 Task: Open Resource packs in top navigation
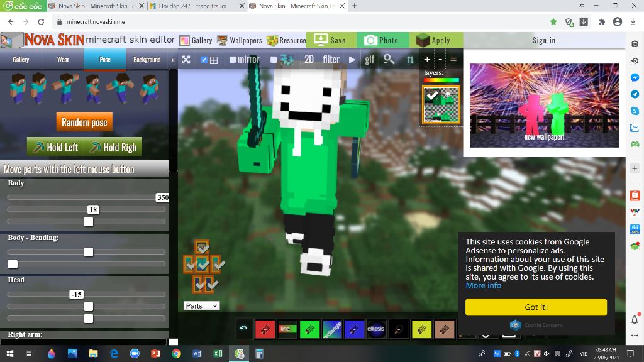[286, 40]
